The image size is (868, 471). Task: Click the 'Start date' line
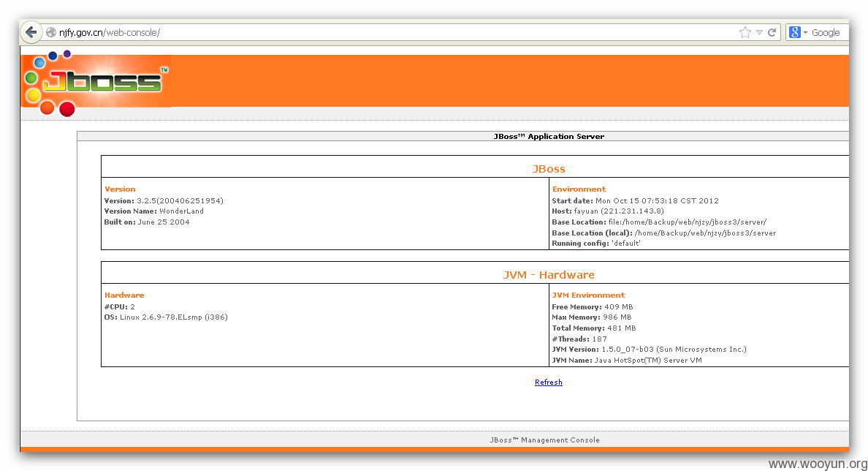tap(636, 200)
